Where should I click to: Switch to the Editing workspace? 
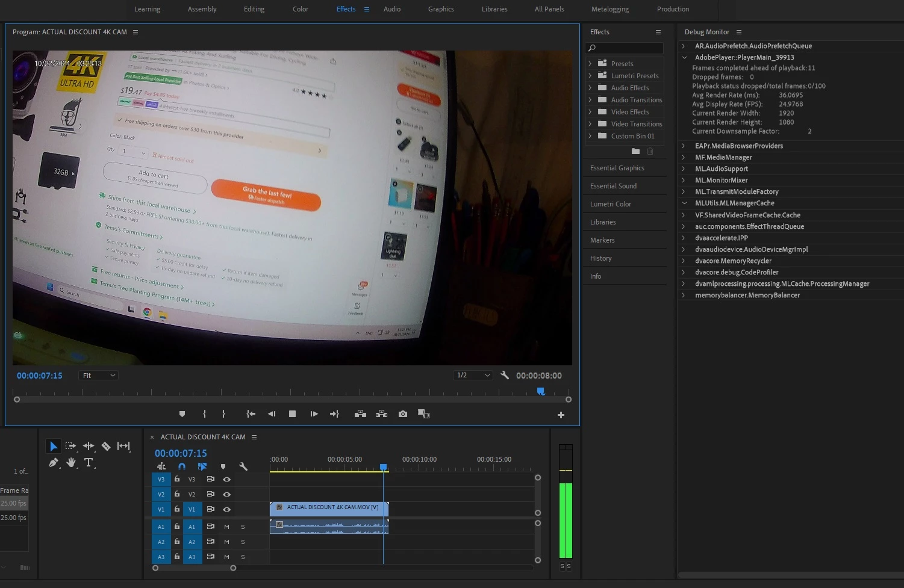(x=254, y=9)
